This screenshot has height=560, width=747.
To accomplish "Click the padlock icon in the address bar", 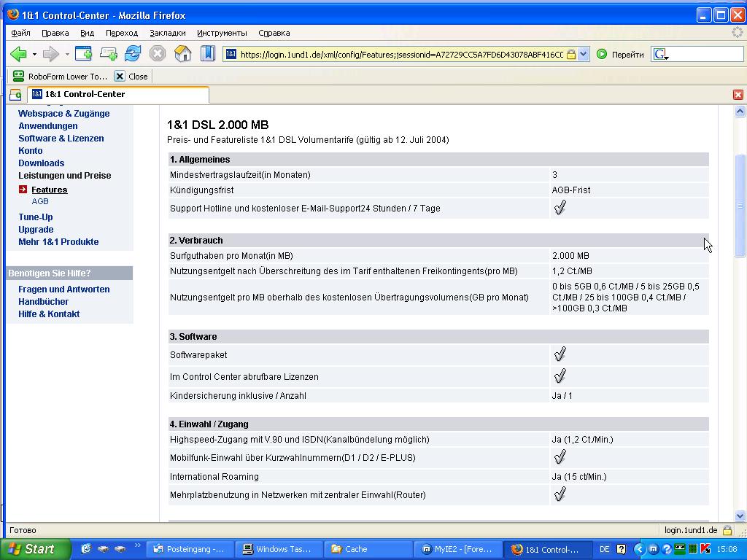I will coord(570,54).
